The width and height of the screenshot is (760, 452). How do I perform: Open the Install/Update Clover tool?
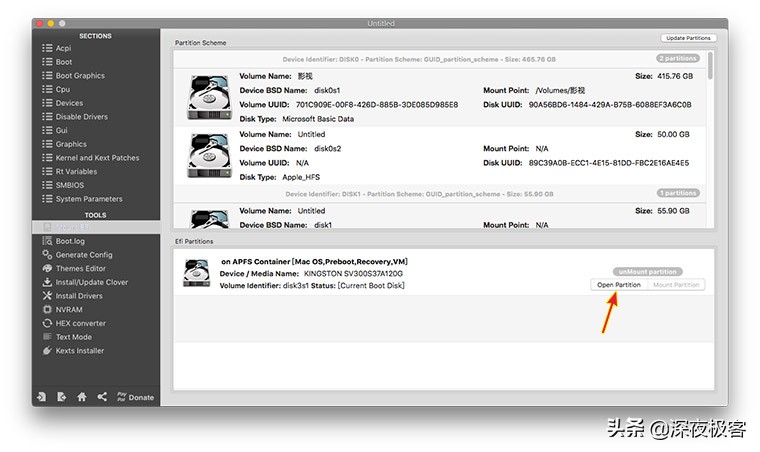point(92,282)
